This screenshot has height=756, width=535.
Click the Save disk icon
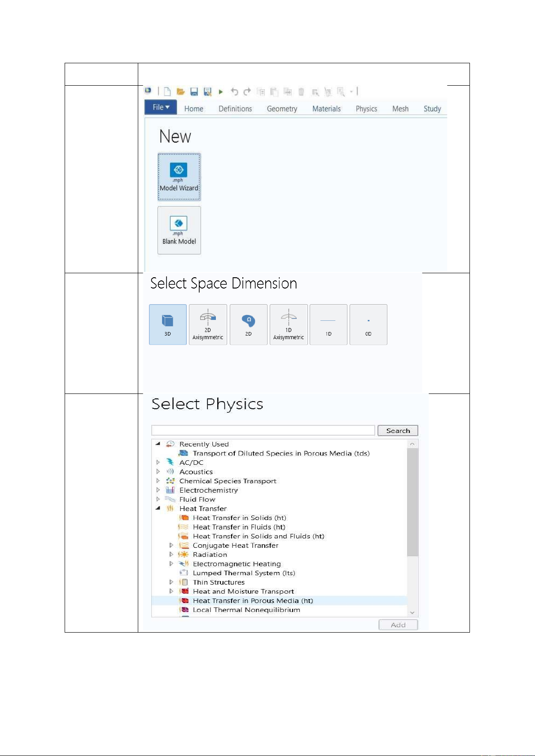(194, 92)
